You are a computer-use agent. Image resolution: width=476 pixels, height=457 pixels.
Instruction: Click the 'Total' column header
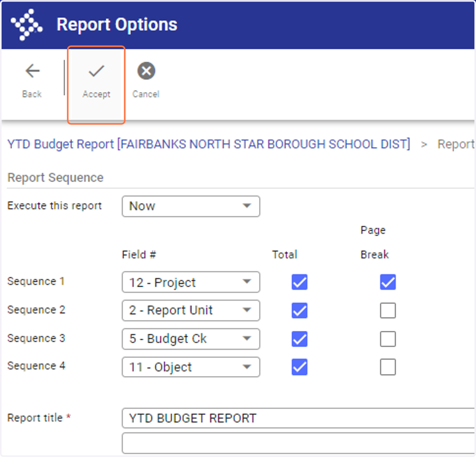[x=284, y=255]
